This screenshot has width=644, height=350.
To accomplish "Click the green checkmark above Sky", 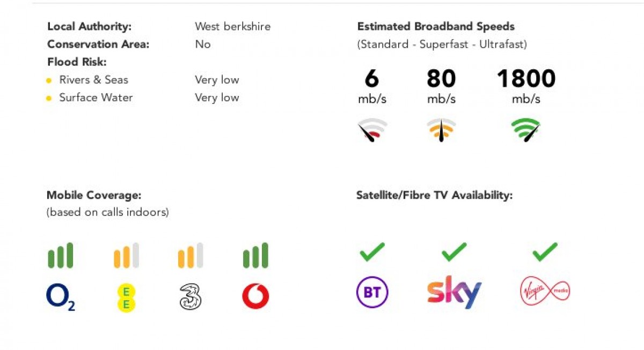I will coord(454,251).
